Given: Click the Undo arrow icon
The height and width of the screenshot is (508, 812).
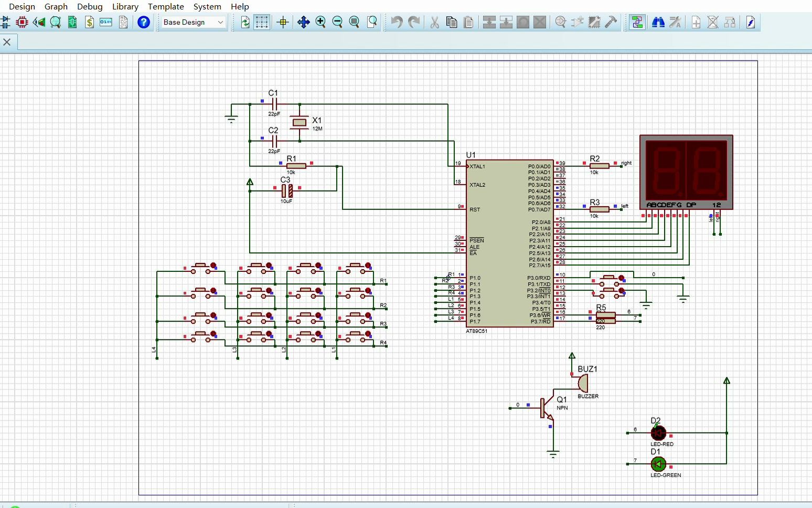Looking at the screenshot, I should (397, 22).
